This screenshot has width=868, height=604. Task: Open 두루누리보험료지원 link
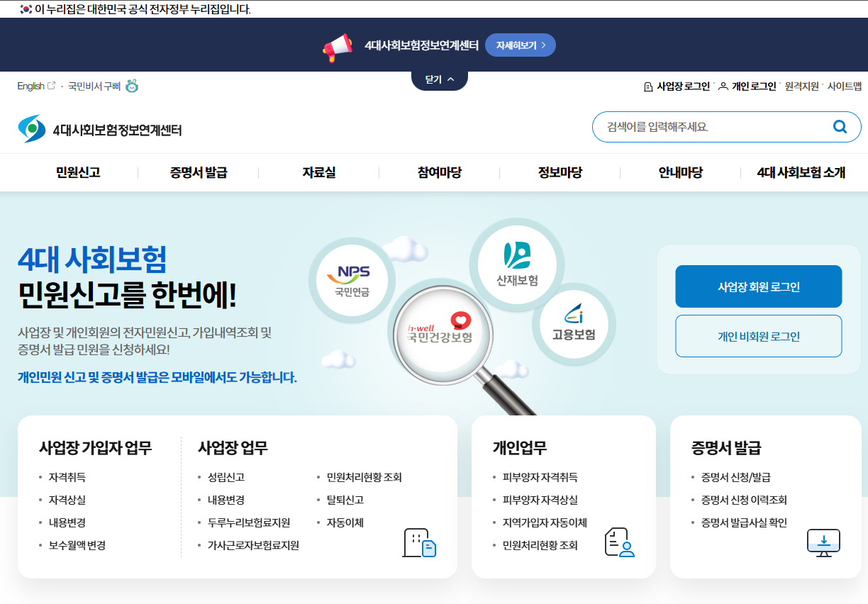[249, 522]
